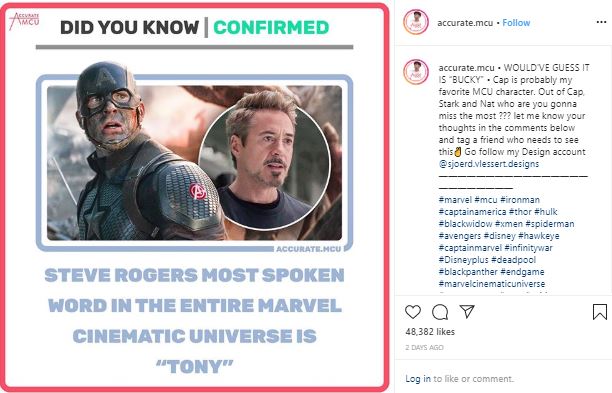Click the Log in link
This screenshot has height=393, width=612.
418,379
